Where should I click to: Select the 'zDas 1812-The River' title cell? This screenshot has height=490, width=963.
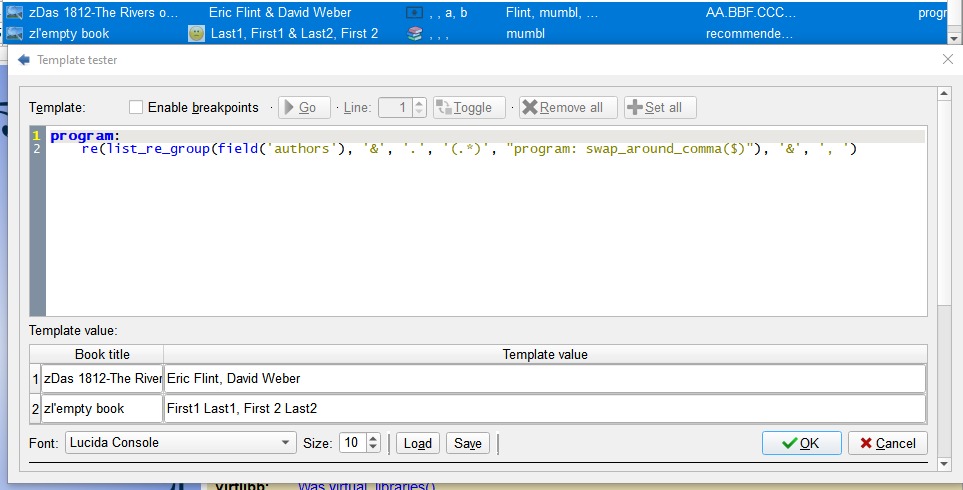[x=102, y=378]
